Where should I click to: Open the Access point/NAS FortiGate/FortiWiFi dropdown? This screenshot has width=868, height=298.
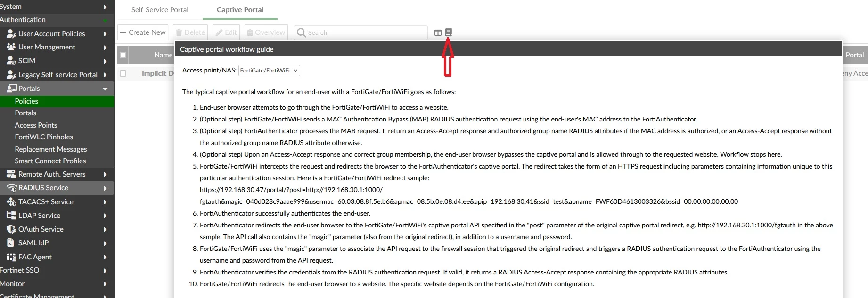(269, 71)
